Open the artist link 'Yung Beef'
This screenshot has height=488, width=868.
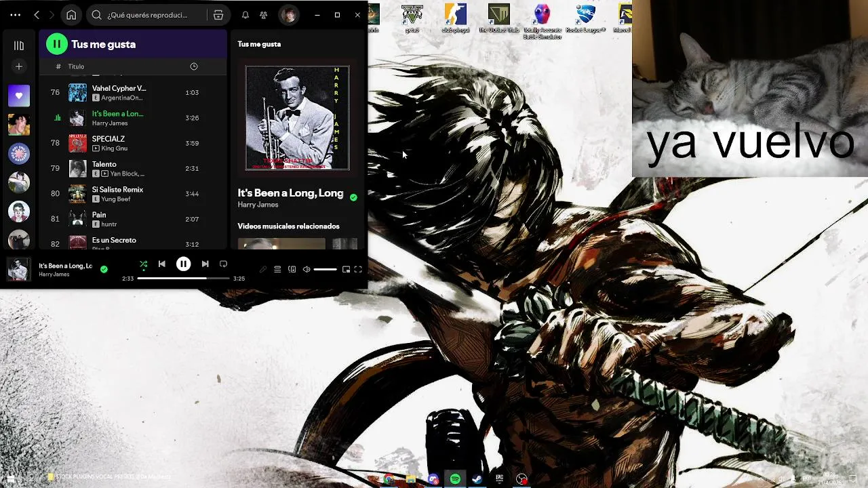pyautogui.click(x=115, y=199)
